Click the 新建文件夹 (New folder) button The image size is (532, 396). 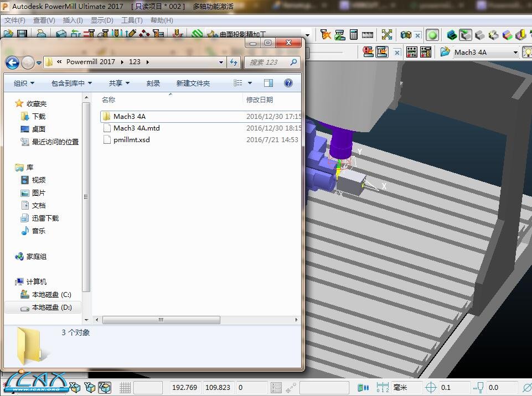[193, 83]
